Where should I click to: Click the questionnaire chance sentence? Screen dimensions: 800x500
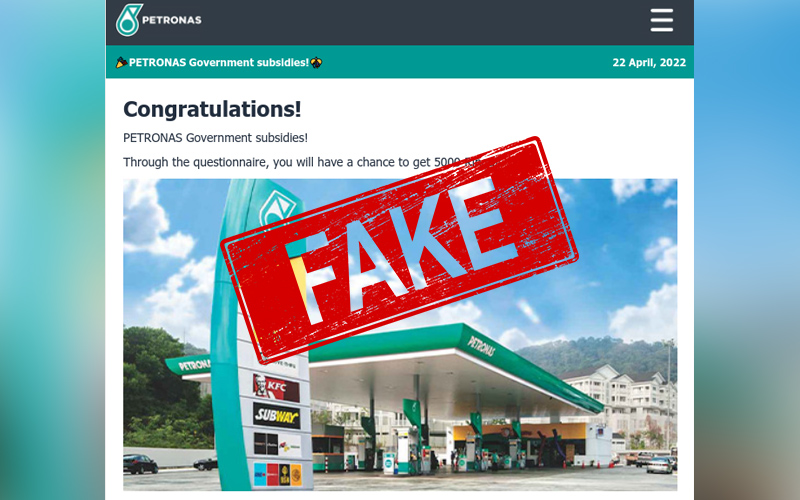click(301, 162)
